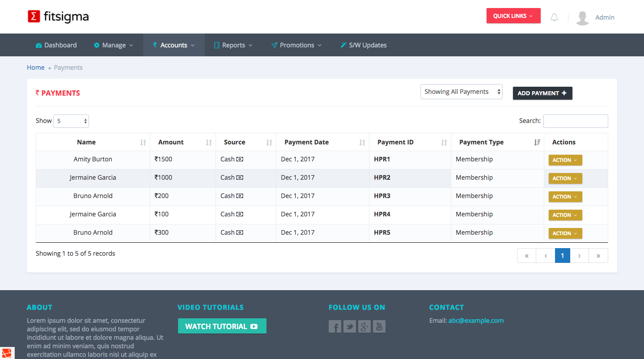The width and height of the screenshot is (644, 359).
Task: Open Google Plus icon in footer
Action: click(364, 326)
